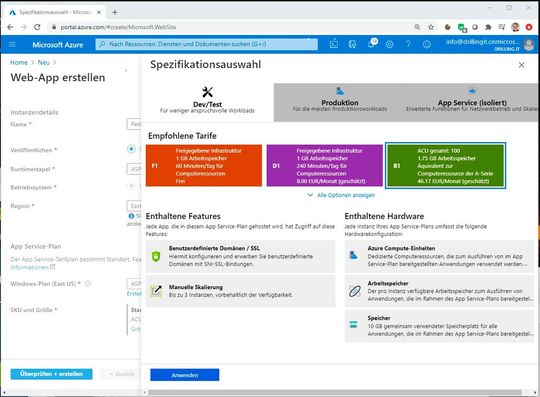Select the purple D1 pricing tile
540x397 pixels.
click(x=324, y=166)
